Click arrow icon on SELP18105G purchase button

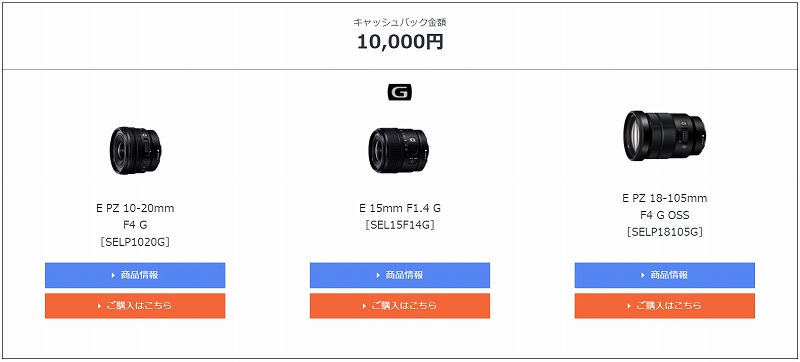(x=629, y=306)
